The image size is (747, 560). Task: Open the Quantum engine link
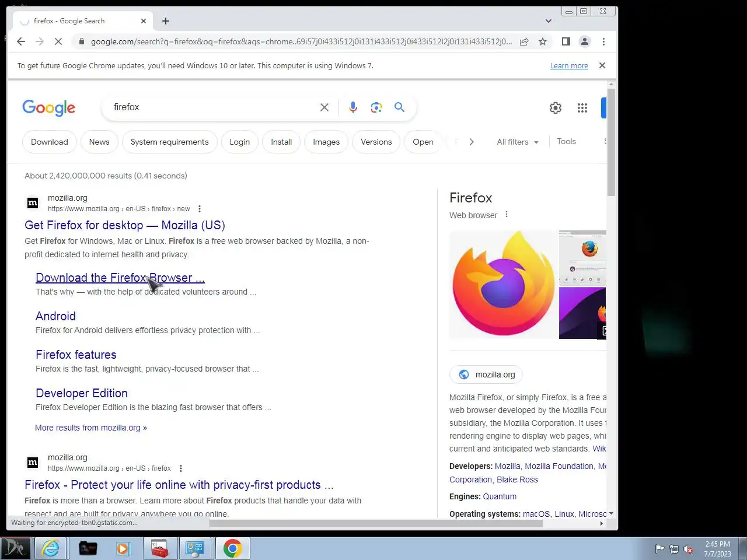(500, 496)
